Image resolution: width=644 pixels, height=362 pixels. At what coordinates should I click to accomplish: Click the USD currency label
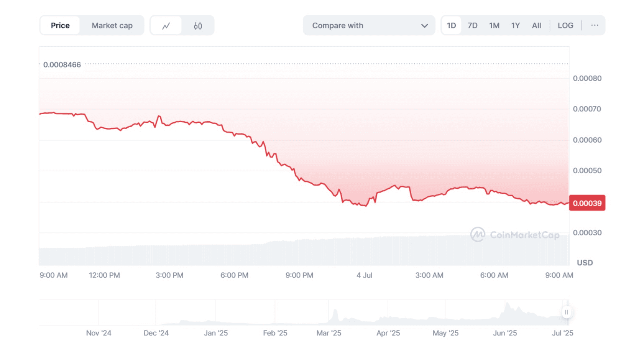[x=585, y=263]
